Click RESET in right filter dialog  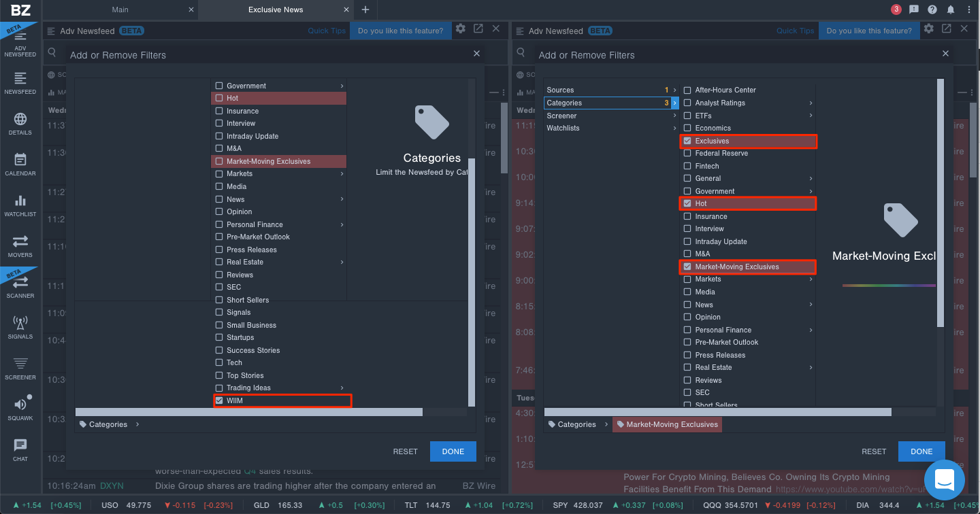point(874,451)
